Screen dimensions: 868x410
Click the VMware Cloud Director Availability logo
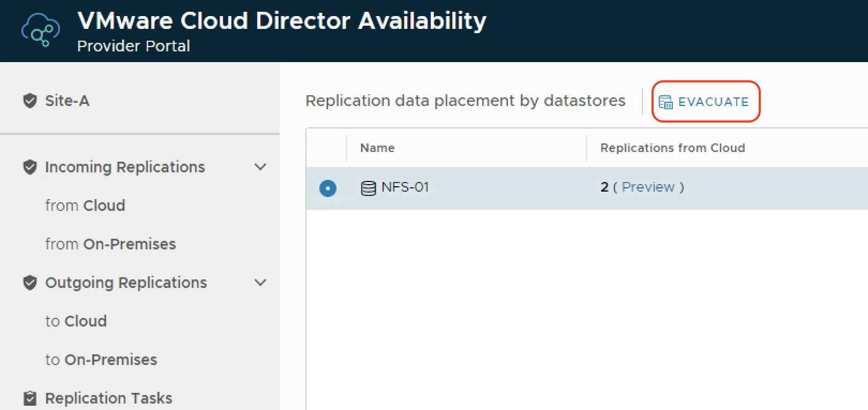click(40, 30)
